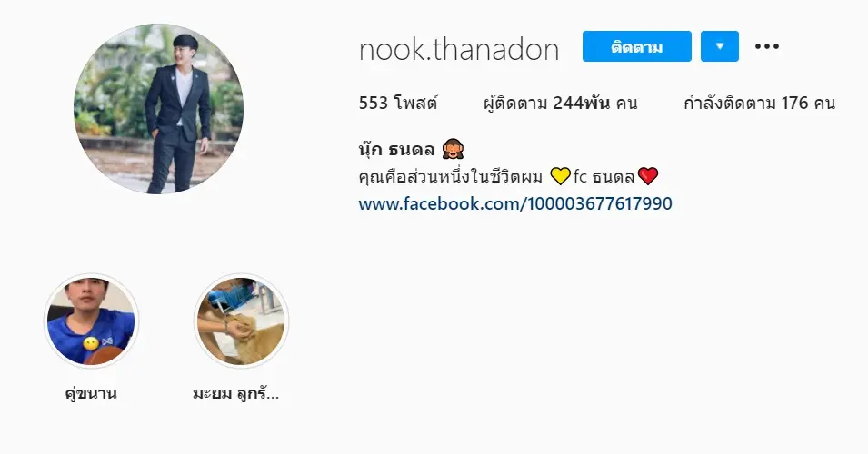Open the three-dots more options menu
This screenshot has width=868, height=454.
pos(767,46)
